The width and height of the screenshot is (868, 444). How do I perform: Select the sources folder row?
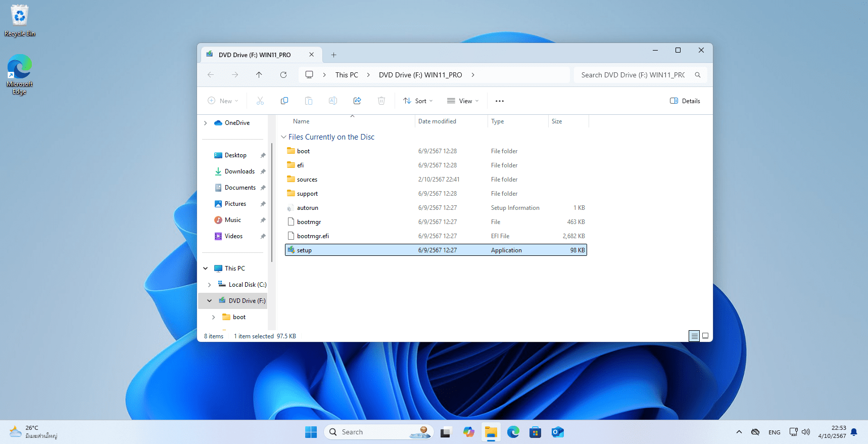point(436,180)
